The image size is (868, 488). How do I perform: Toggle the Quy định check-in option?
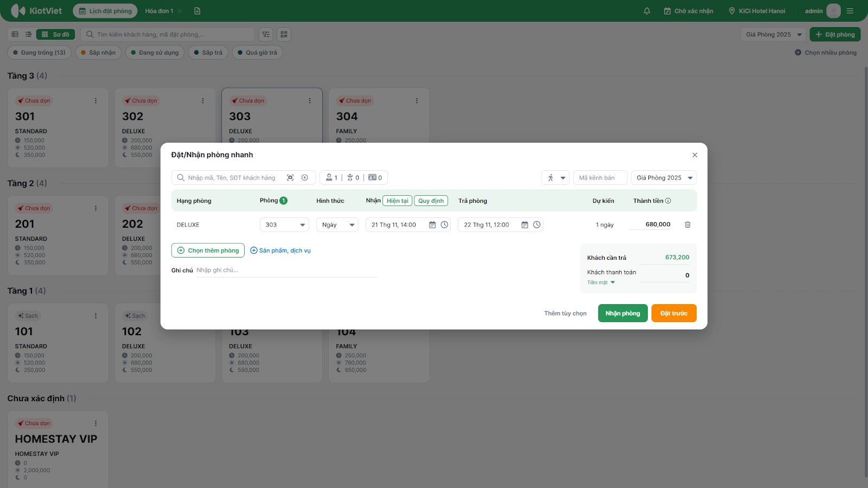(x=431, y=201)
